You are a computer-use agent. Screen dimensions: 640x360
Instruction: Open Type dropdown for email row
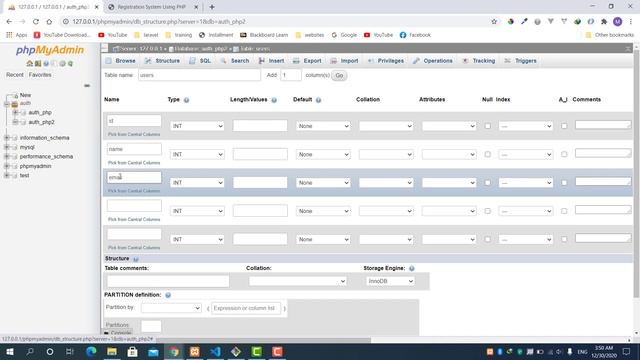tap(197, 183)
